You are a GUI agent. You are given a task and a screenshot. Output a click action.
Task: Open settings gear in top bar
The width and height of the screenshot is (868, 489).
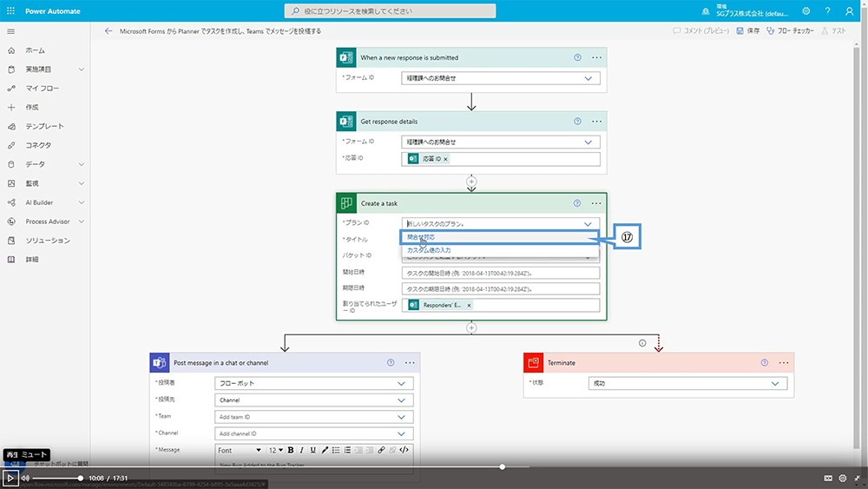tap(806, 11)
